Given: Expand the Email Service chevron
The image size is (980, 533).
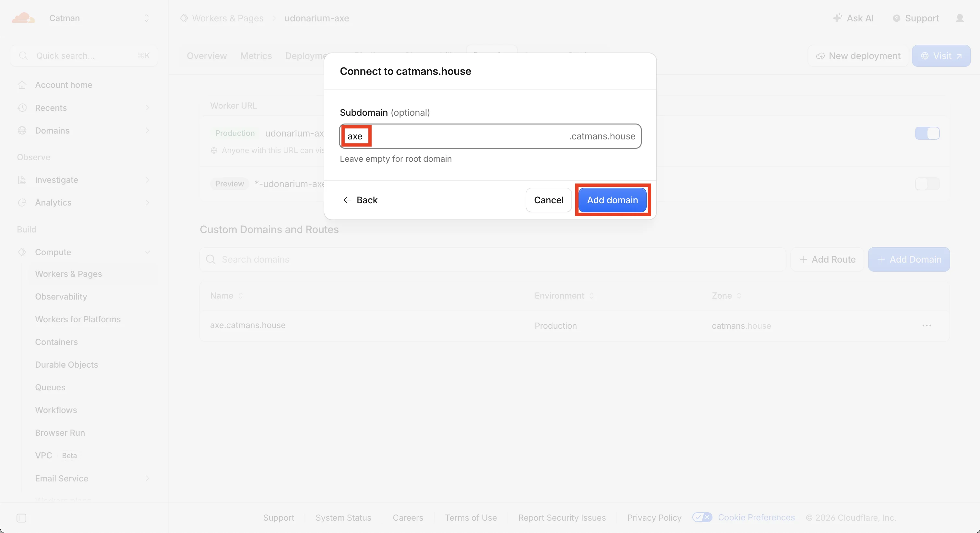Looking at the screenshot, I should [147, 478].
